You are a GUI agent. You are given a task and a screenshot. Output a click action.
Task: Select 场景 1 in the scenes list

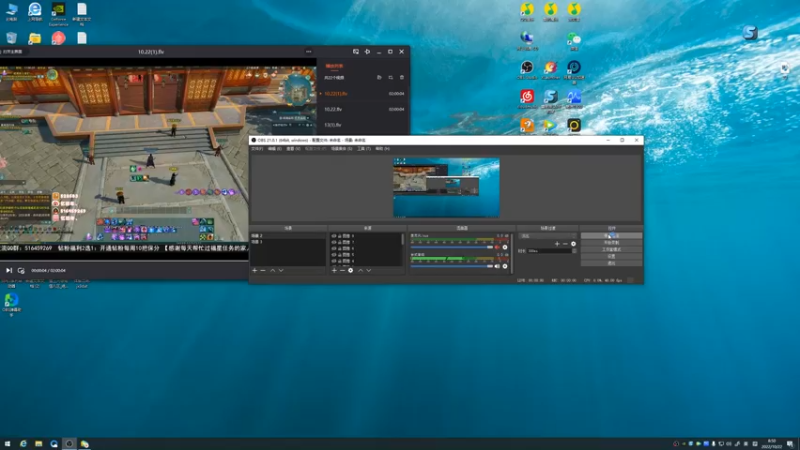[x=288, y=242]
